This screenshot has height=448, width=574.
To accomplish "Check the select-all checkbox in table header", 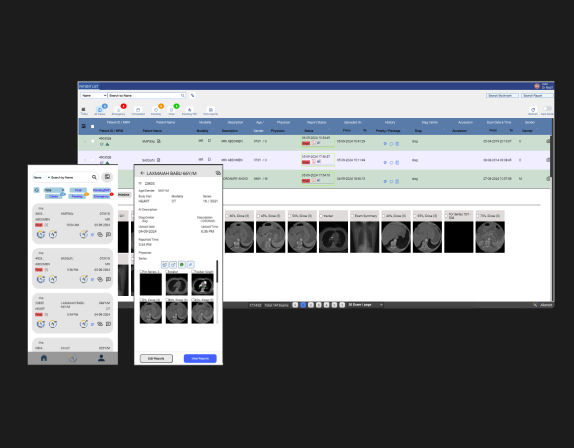I will point(92,127).
